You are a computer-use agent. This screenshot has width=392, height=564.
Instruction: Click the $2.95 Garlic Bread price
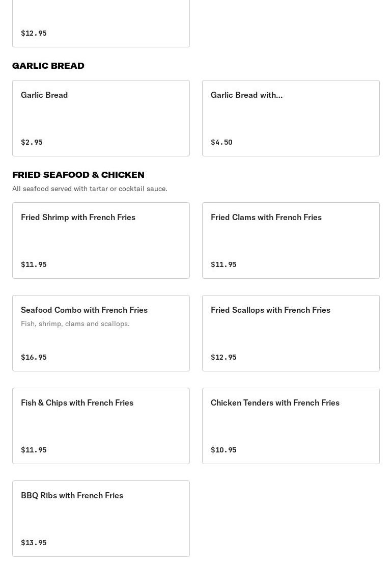click(x=32, y=142)
